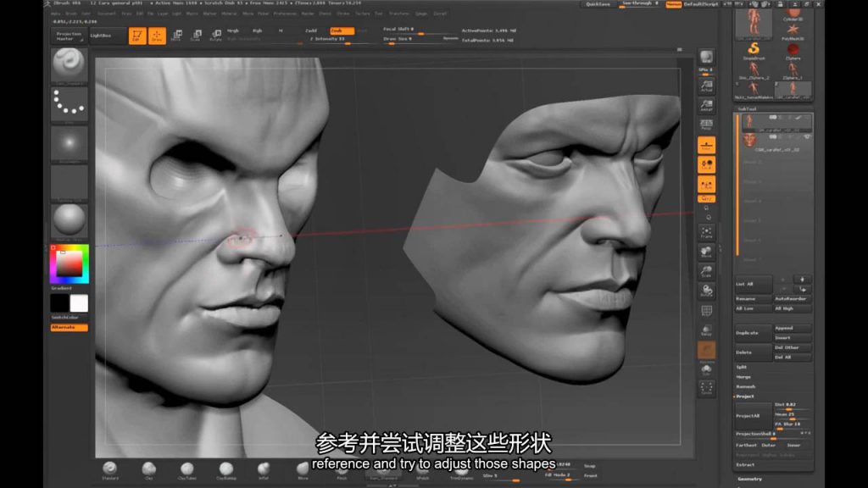Select the ClayTubes brush at bottom
The width and height of the screenshot is (868, 488).
click(187, 470)
